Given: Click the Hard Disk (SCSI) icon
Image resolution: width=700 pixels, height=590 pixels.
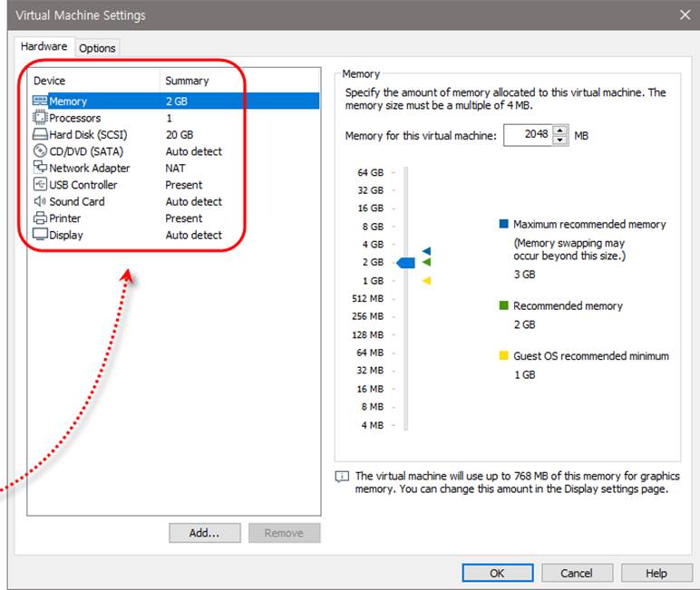Looking at the screenshot, I should click(40, 135).
